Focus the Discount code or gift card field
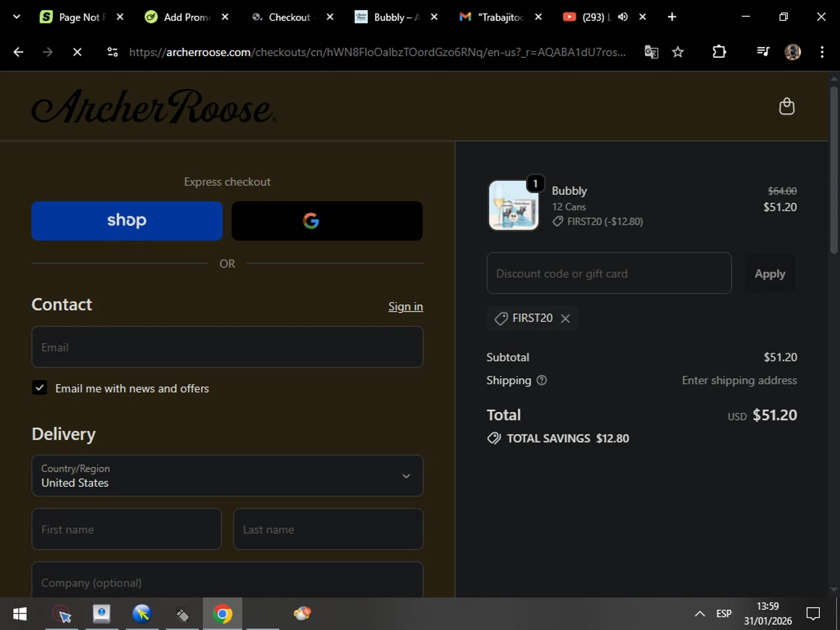The height and width of the screenshot is (630, 840). tap(609, 273)
